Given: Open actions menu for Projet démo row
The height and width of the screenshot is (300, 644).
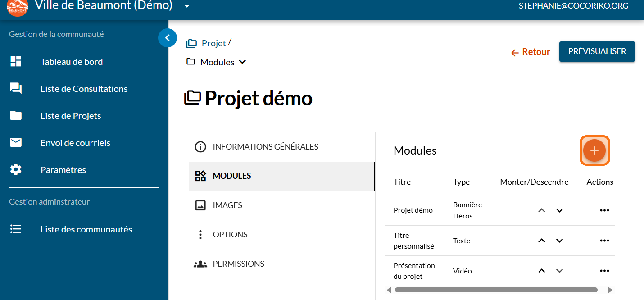Looking at the screenshot, I should pyautogui.click(x=604, y=210).
